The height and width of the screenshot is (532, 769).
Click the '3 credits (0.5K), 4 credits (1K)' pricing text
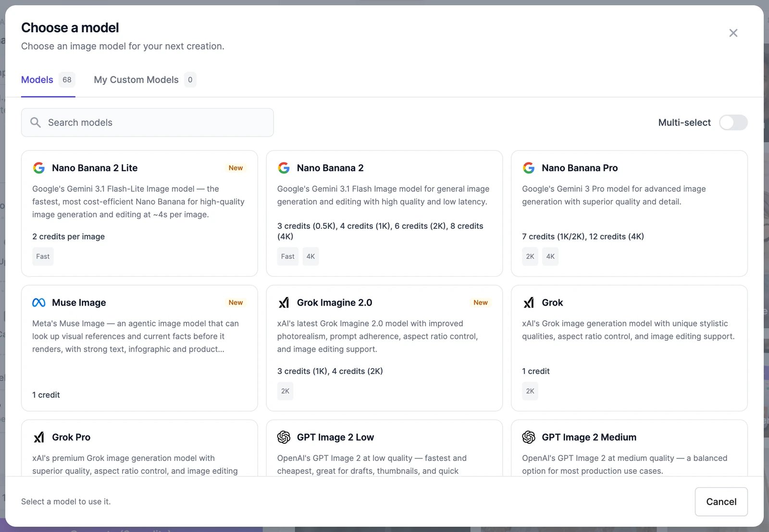point(380,231)
